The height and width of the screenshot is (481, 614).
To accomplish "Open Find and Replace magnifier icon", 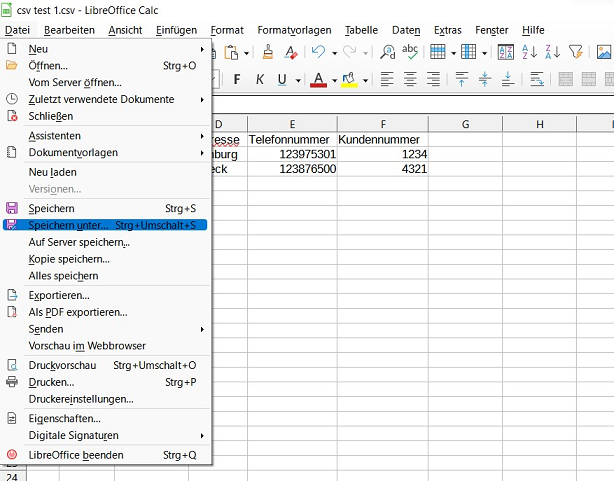I will pos(388,52).
